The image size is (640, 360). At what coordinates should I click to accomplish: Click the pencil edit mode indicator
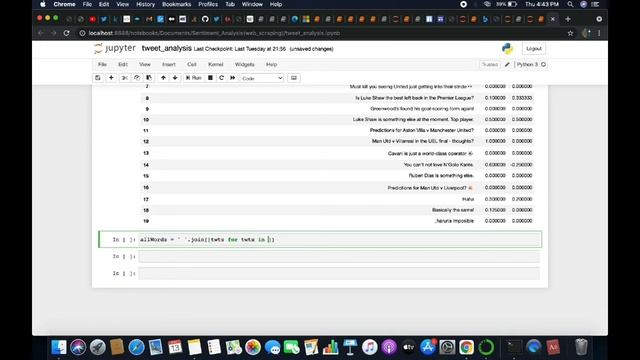(507, 64)
